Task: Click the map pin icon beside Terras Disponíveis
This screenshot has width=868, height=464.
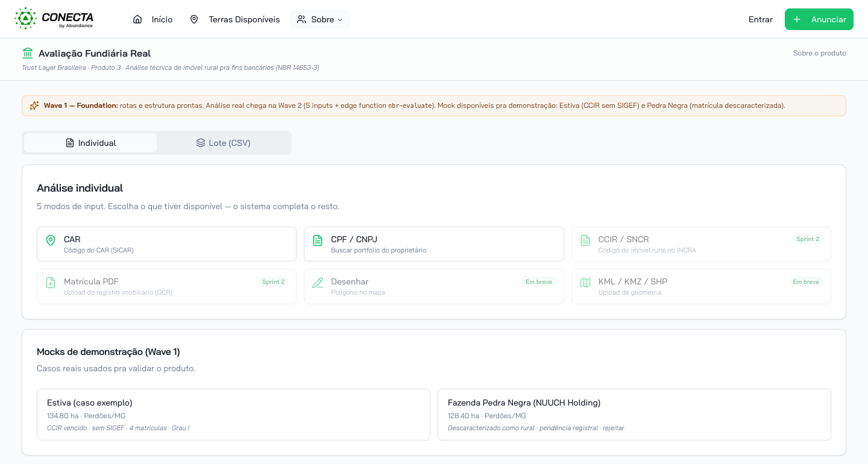Action: 194,19
